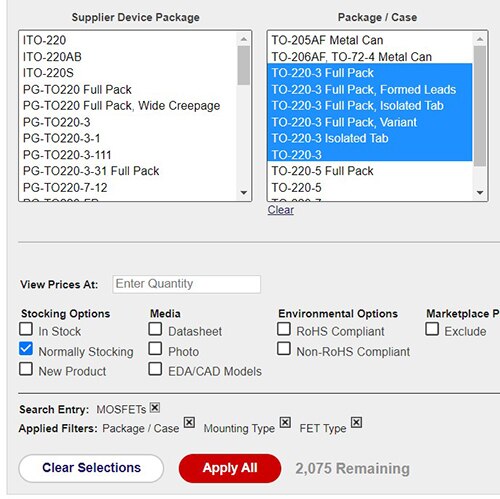Select the plain TO-220-5 package entry
The height and width of the screenshot is (499, 500).
pos(370,187)
